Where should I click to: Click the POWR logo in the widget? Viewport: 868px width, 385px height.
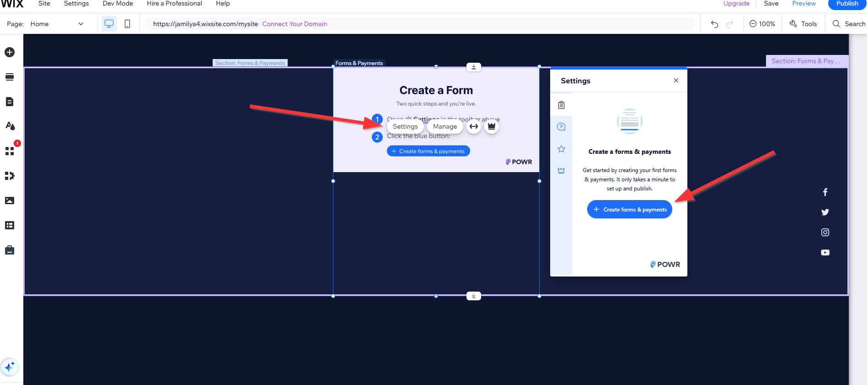(x=519, y=162)
